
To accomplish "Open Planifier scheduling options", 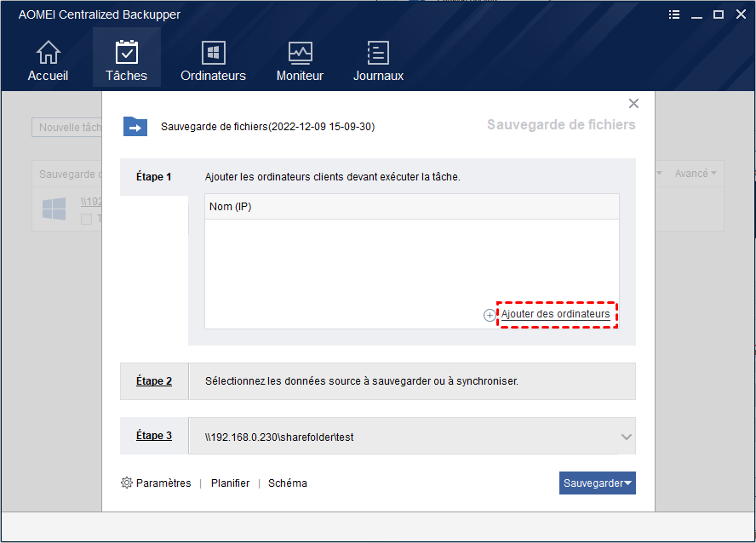I will pos(230,483).
